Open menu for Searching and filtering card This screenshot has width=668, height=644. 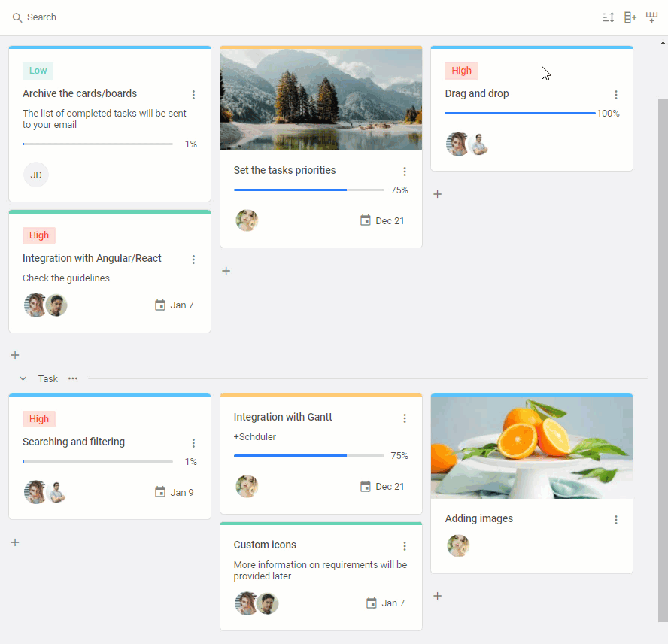pyautogui.click(x=193, y=443)
